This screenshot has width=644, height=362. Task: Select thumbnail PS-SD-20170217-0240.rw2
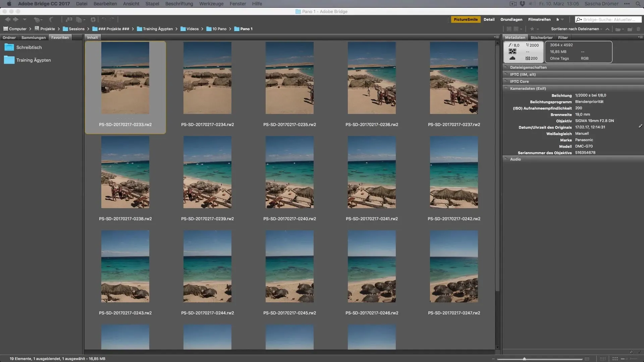coord(289,172)
